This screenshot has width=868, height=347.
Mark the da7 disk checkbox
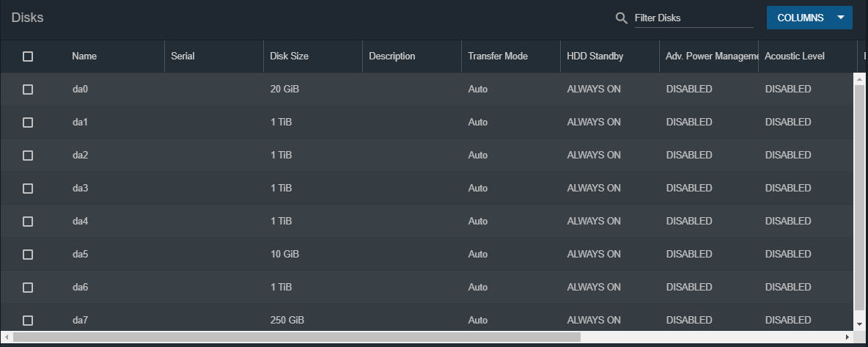click(28, 321)
